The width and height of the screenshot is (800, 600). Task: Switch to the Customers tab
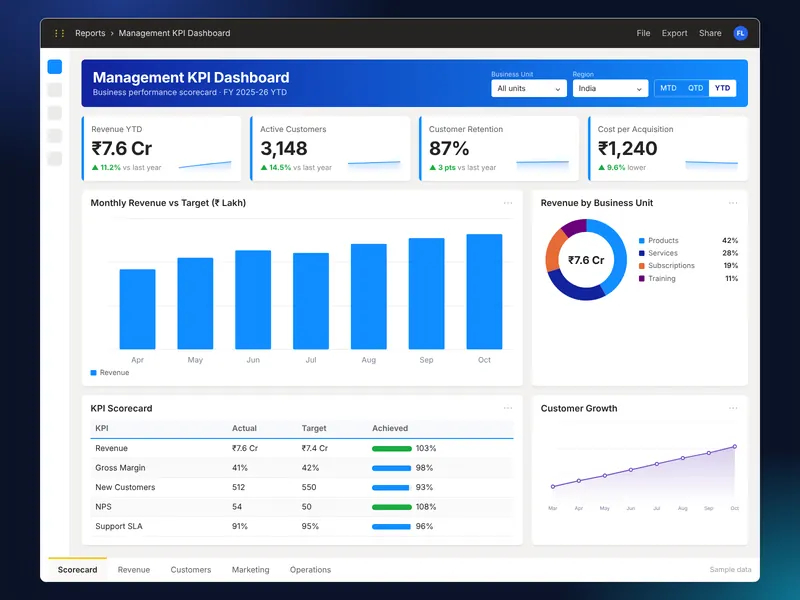tap(190, 569)
